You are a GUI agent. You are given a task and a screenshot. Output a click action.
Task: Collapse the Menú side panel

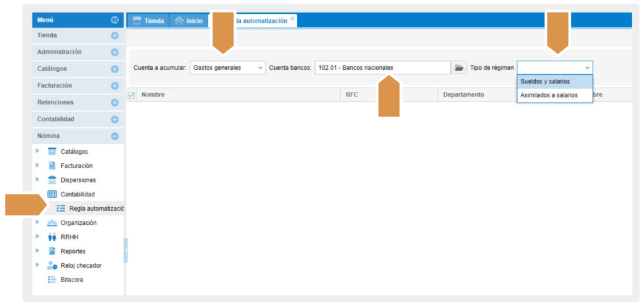pyautogui.click(x=114, y=21)
